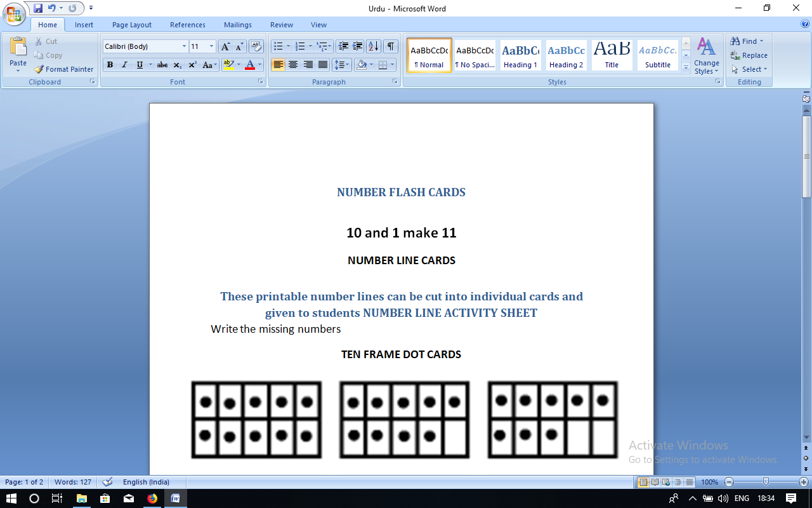Show or hide paragraph marks
The image size is (812, 508).
click(x=391, y=46)
